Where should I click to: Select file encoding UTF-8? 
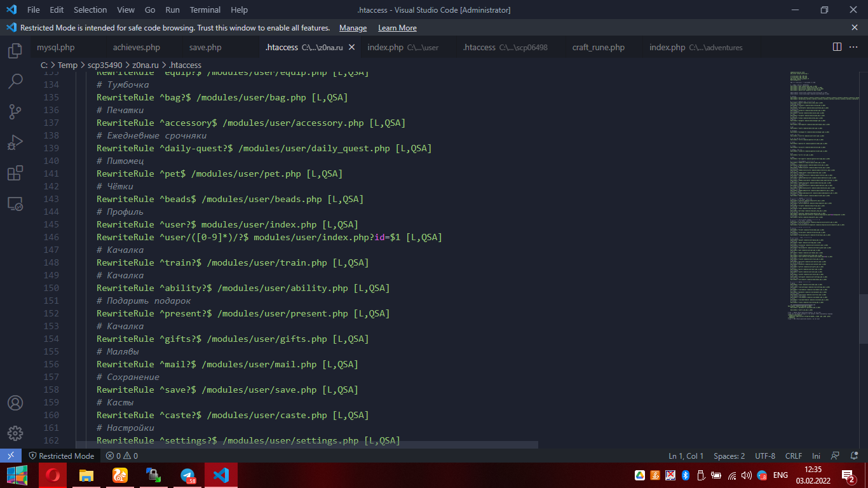coord(765,456)
